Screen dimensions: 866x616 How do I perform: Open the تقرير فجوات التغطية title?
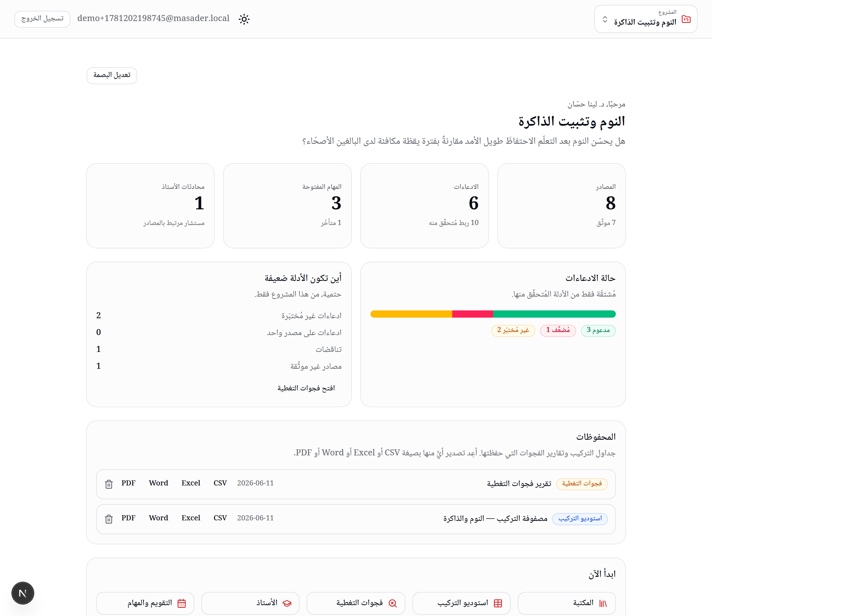pyautogui.click(x=519, y=484)
